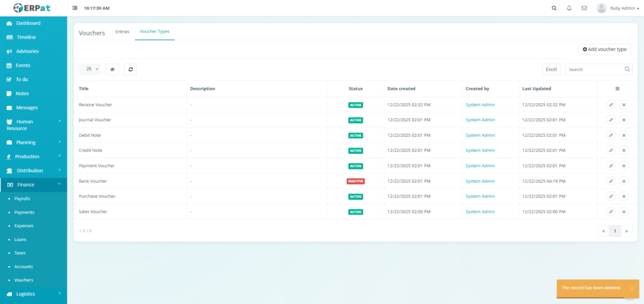Open the column menu in table header
Image resolution: width=644 pixels, height=304 pixels.
tap(617, 89)
